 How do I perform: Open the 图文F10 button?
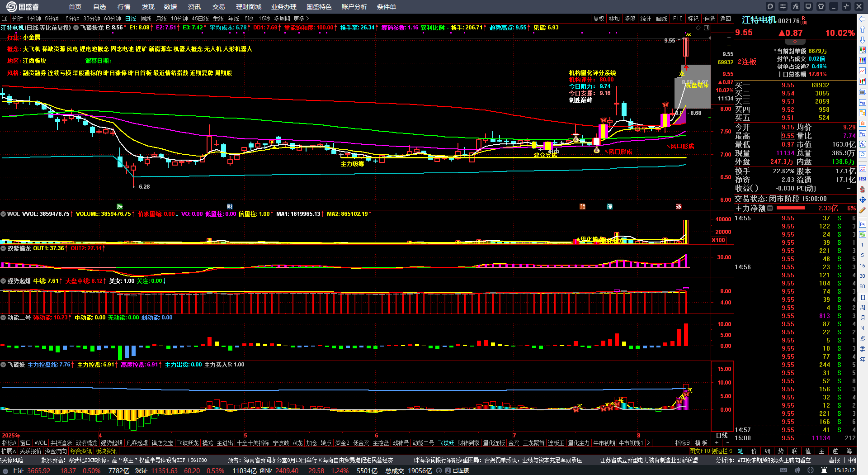coord(699,451)
